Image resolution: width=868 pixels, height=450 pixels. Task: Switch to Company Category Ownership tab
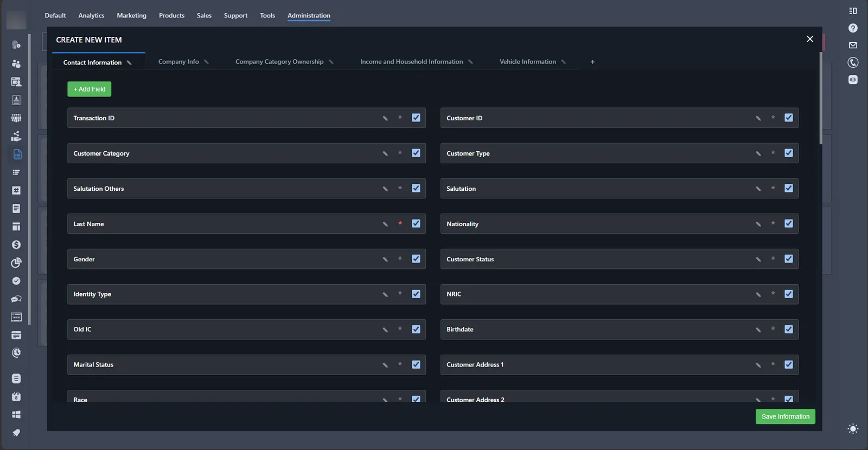coord(279,62)
